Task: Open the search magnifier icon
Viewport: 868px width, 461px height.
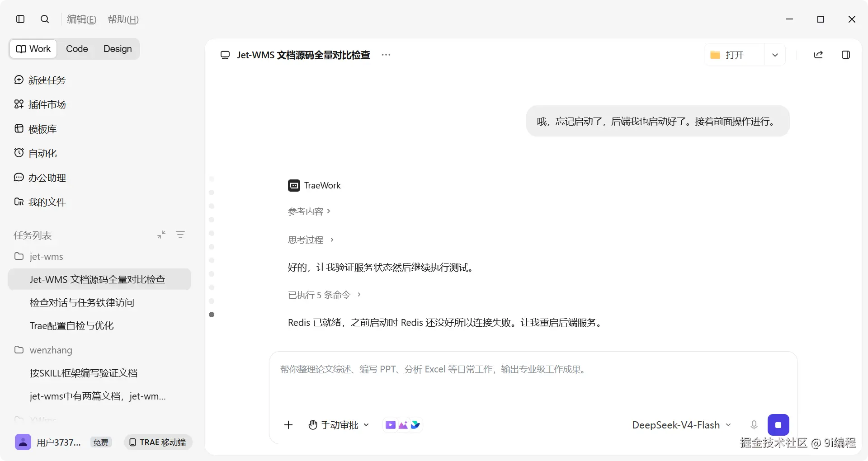Action: point(45,19)
